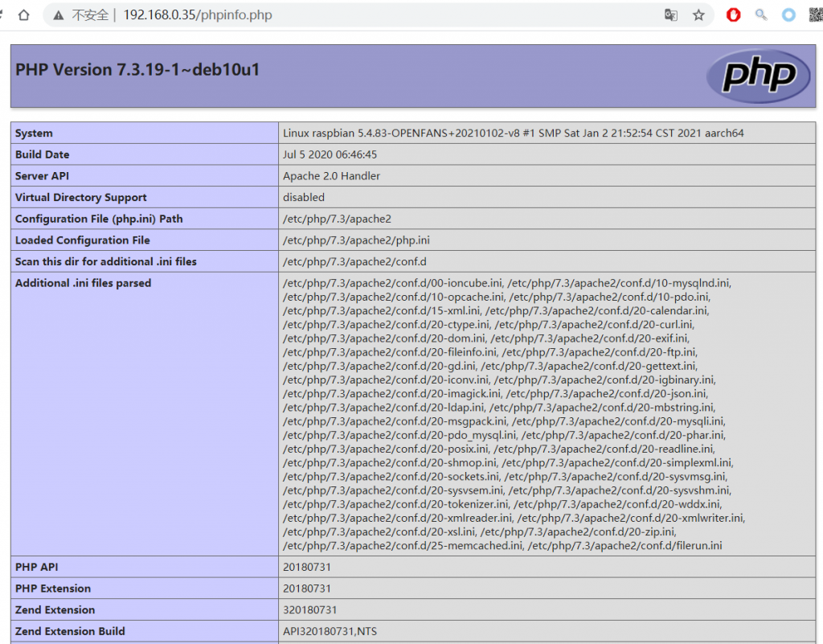Click the PHP logo image
This screenshot has width=823, height=644.
pyautogui.click(x=759, y=76)
